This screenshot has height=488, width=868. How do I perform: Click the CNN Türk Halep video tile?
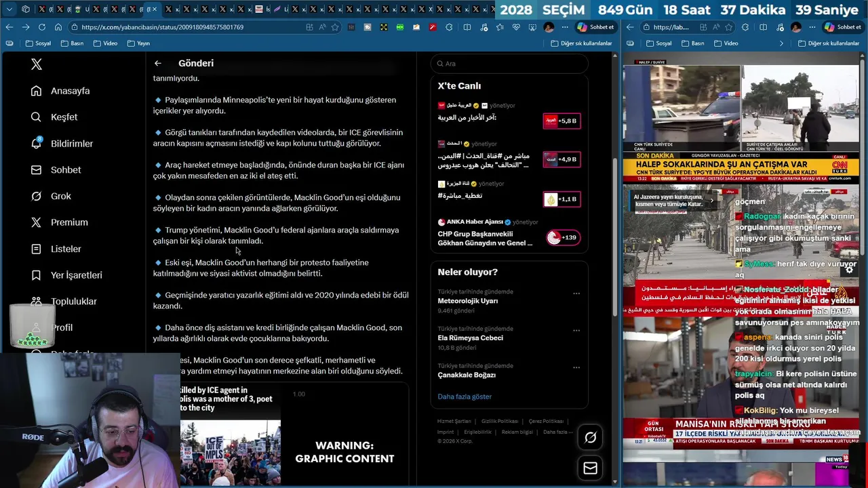coord(741,123)
